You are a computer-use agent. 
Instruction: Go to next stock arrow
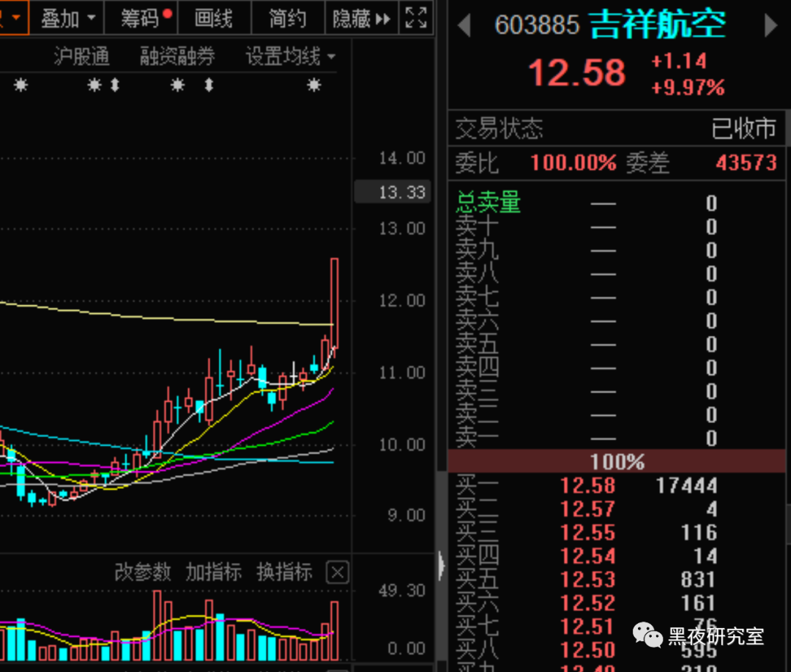click(x=770, y=25)
